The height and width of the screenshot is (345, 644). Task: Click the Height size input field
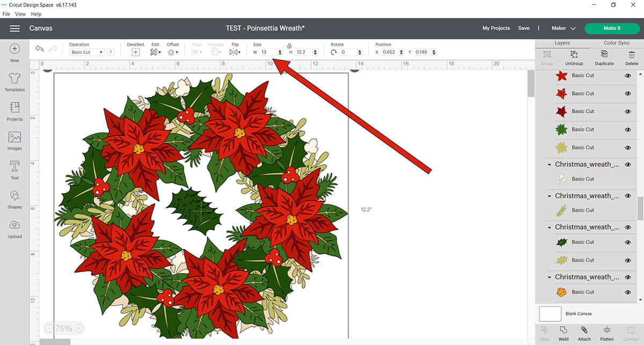click(303, 53)
